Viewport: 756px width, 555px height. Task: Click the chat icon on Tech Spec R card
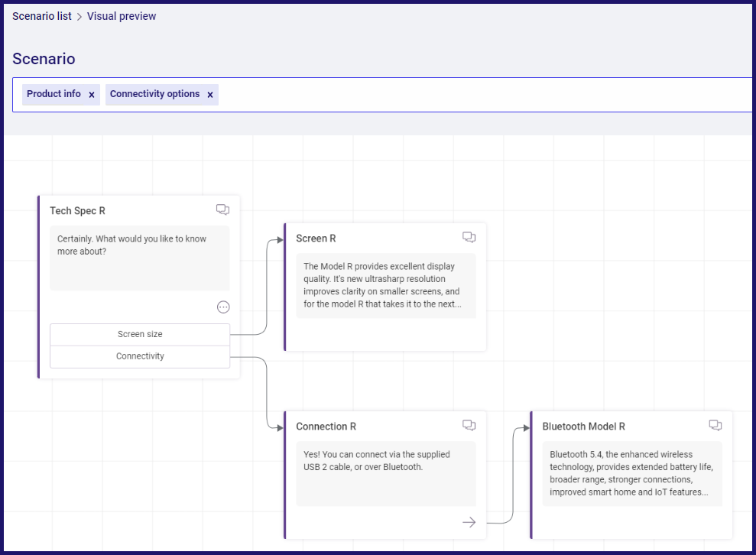tap(222, 209)
